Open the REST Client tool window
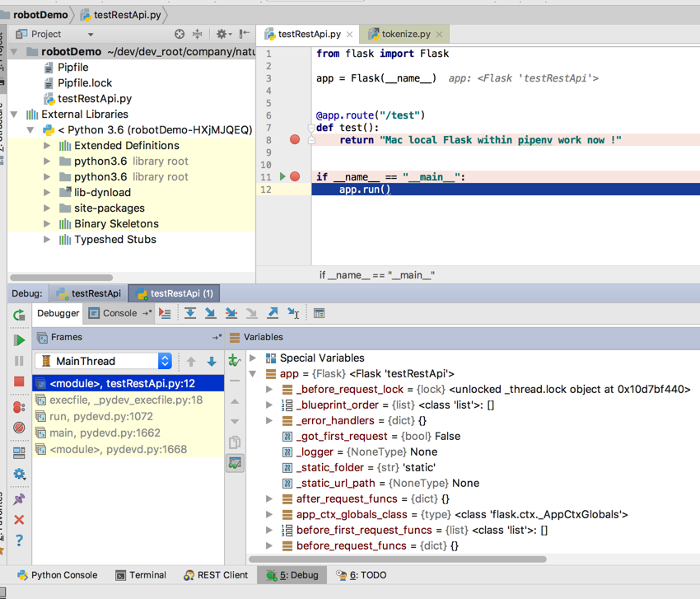Image resolution: width=700 pixels, height=599 pixels. coord(216,575)
